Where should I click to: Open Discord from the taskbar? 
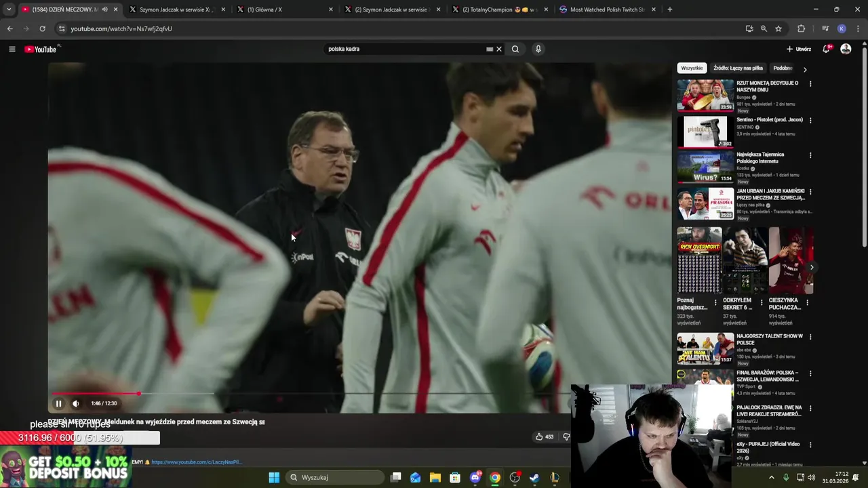tap(475, 477)
